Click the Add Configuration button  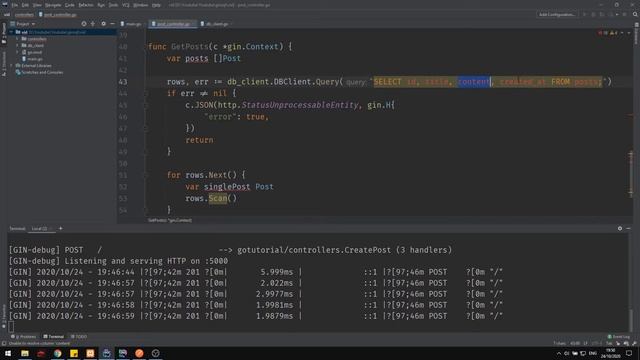point(557,15)
